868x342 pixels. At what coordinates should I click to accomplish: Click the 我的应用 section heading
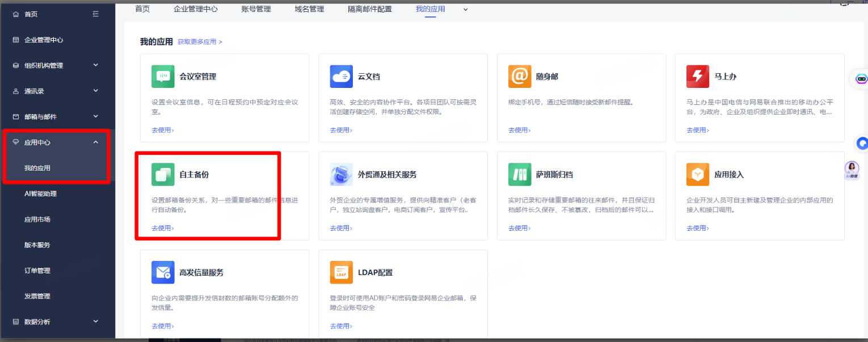[x=157, y=42]
